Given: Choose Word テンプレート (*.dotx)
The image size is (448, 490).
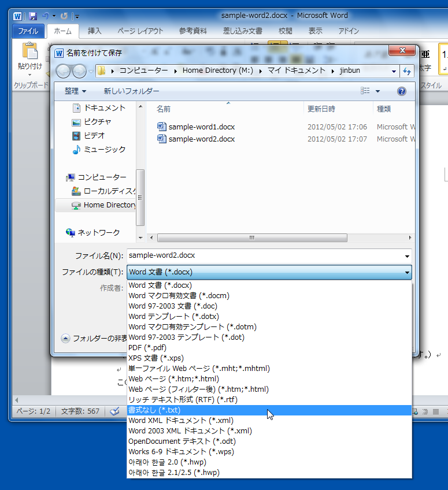Looking at the screenshot, I should pyautogui.click(x=269, y=316).
